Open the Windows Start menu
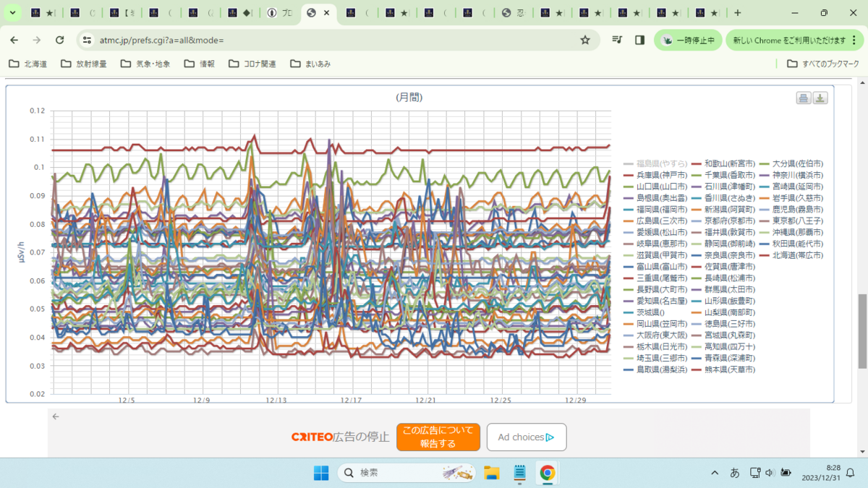 tap(320, 473)
